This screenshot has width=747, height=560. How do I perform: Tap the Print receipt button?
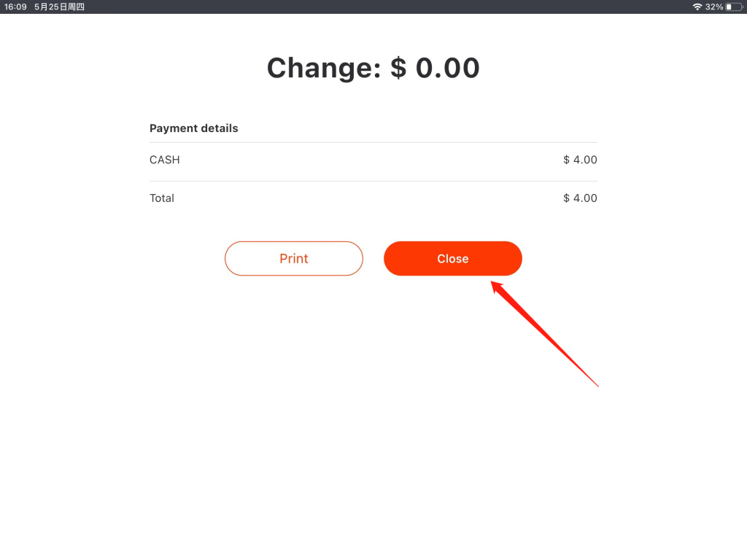(x=293, y=259)
